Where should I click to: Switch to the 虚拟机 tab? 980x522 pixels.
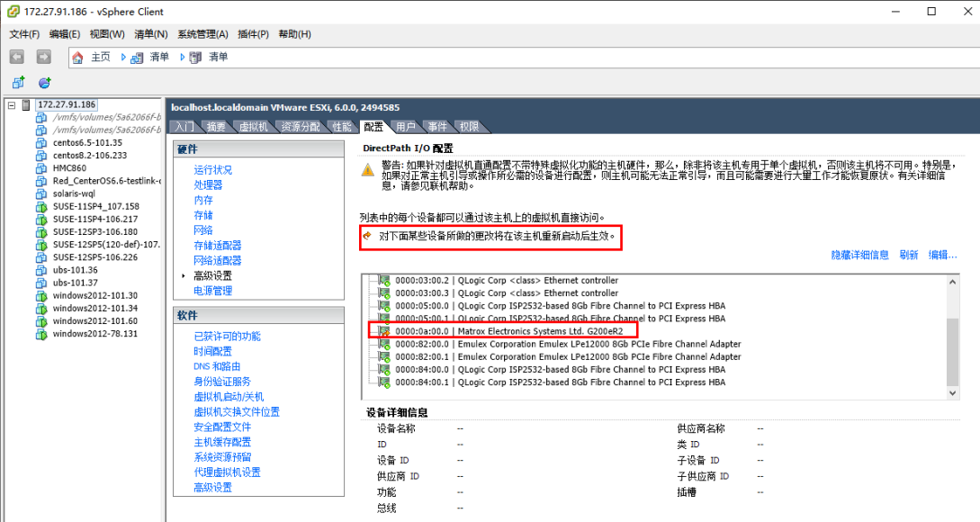[x=253, y=127]
